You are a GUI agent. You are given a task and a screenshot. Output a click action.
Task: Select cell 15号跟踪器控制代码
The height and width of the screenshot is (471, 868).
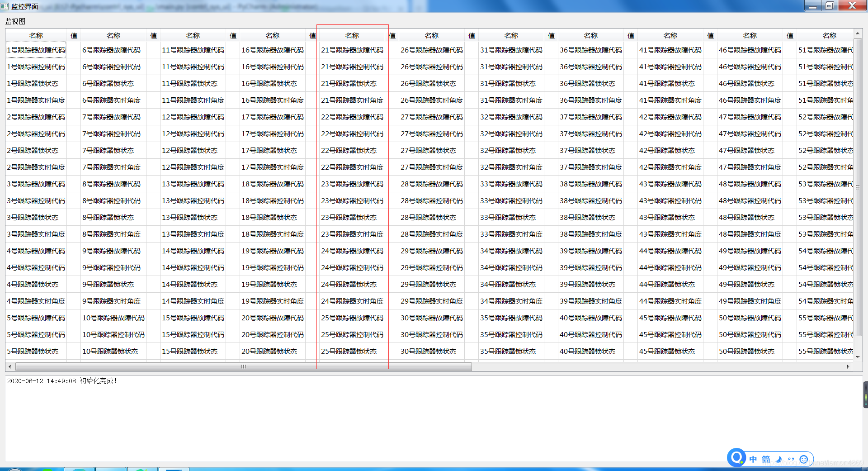(x=193, y=335)
